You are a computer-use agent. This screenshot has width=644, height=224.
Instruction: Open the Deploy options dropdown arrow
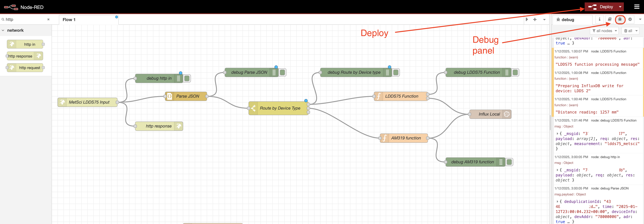[620, 7]
